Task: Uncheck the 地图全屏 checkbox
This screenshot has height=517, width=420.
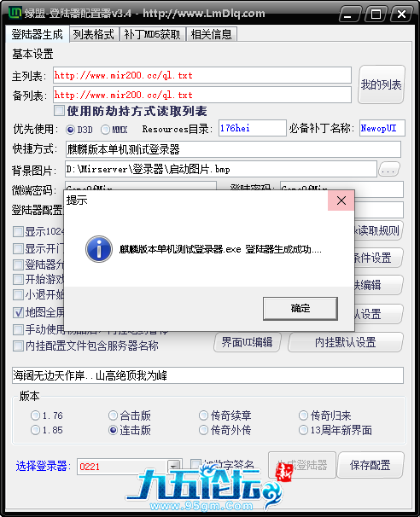Action: click(x=18, y=312)
